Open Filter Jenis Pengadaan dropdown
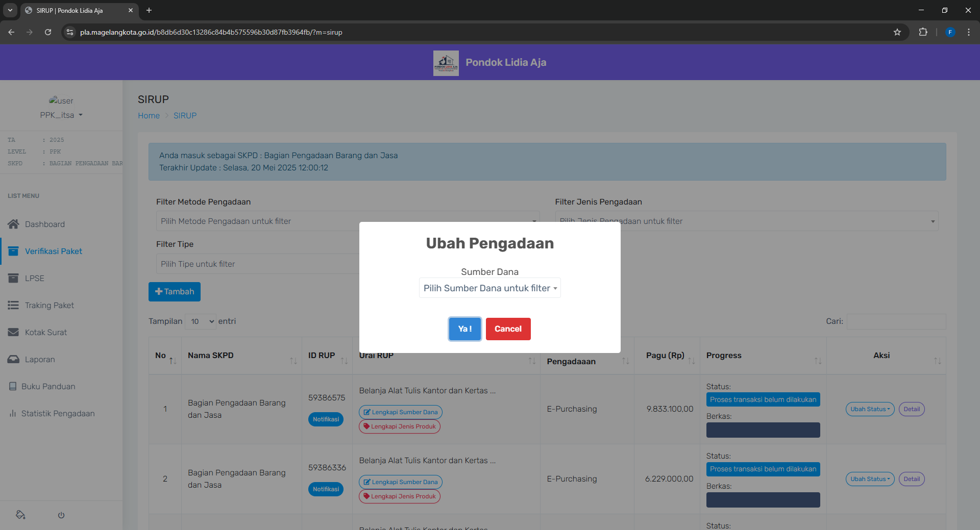The height and width of the screenshot is (530, 980). 746,221
